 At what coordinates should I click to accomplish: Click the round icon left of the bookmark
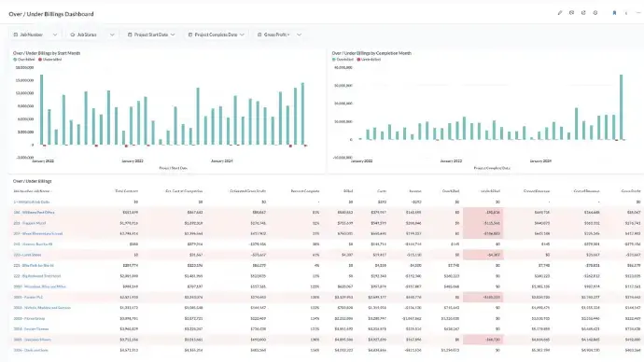[x=595, y=13]
